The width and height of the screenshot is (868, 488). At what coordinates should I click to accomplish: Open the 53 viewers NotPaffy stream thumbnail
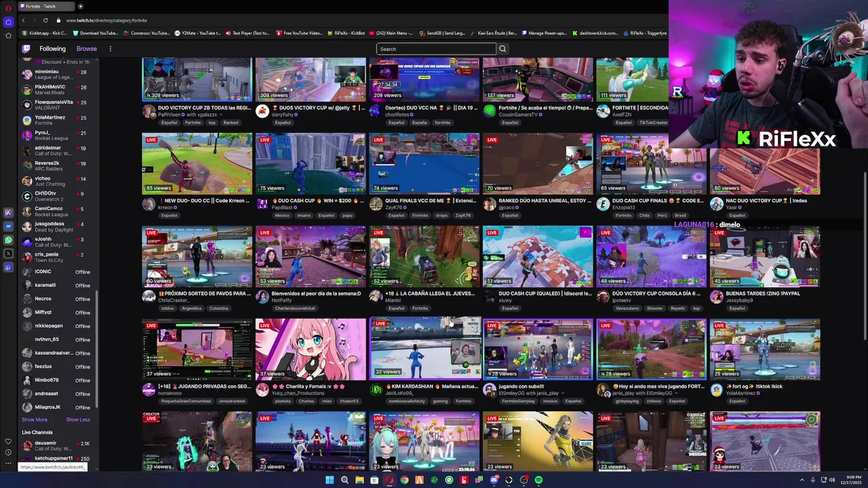[x=311, y=256]
